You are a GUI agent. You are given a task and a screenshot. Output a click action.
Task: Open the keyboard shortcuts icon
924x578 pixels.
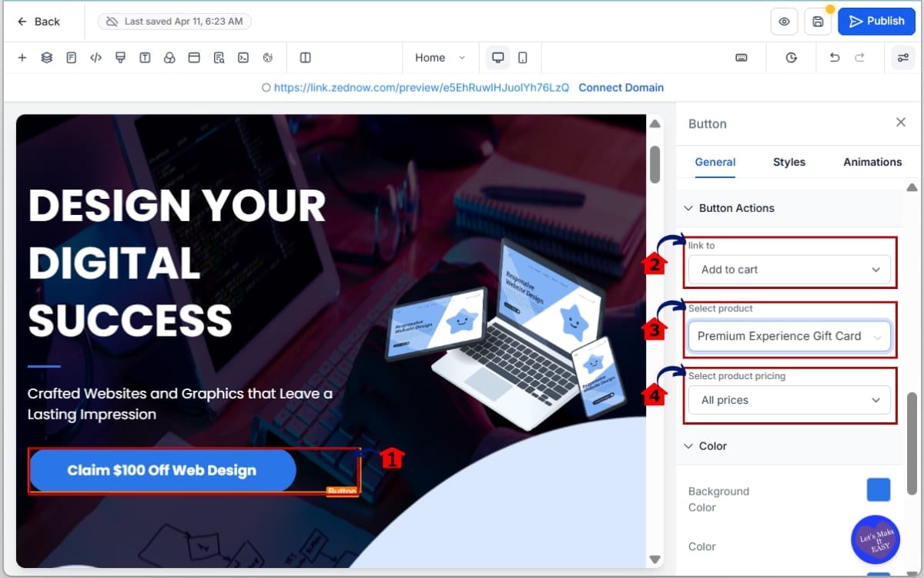(742, 58)
